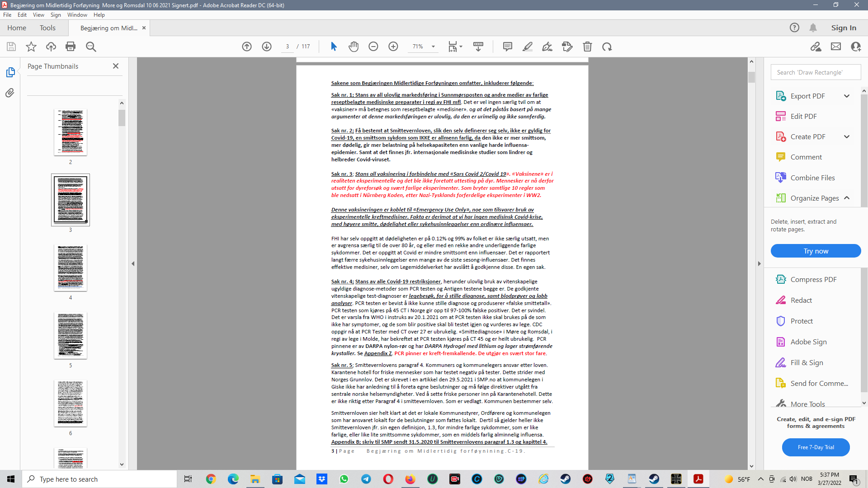
Task: Click the Add comment sticky note icon
Action: point(508,47)
